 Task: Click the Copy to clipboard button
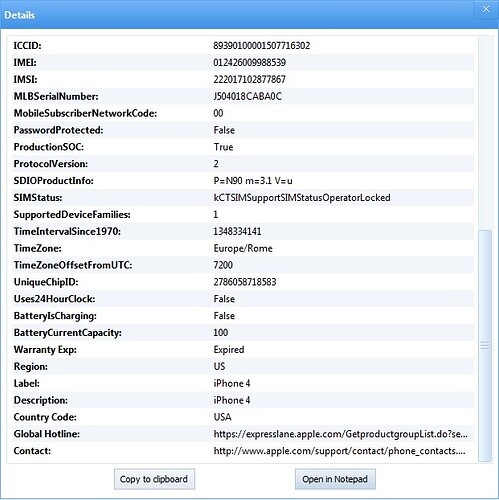tap(154, 479)
